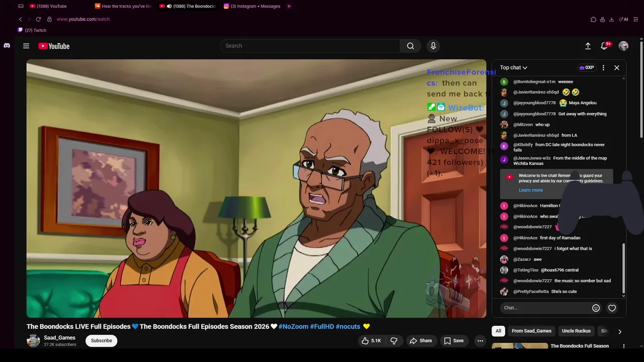Close the live chat panel

click(617, 67)
